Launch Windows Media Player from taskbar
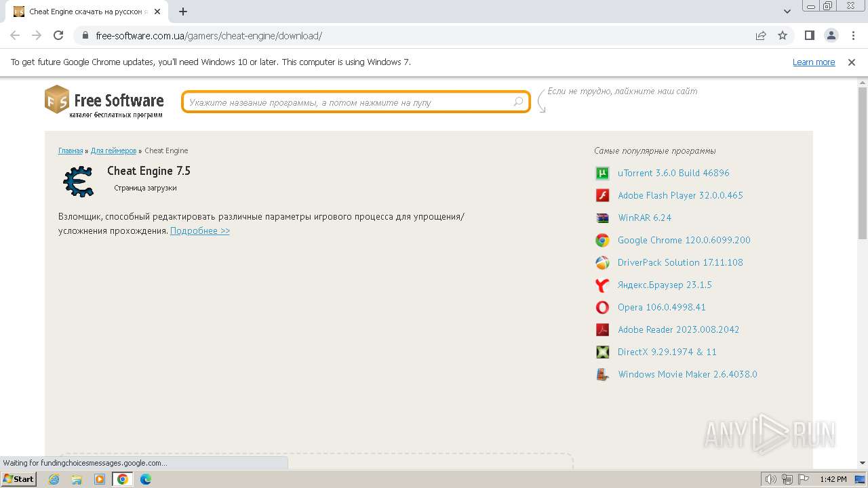 (x=100, y=479)
